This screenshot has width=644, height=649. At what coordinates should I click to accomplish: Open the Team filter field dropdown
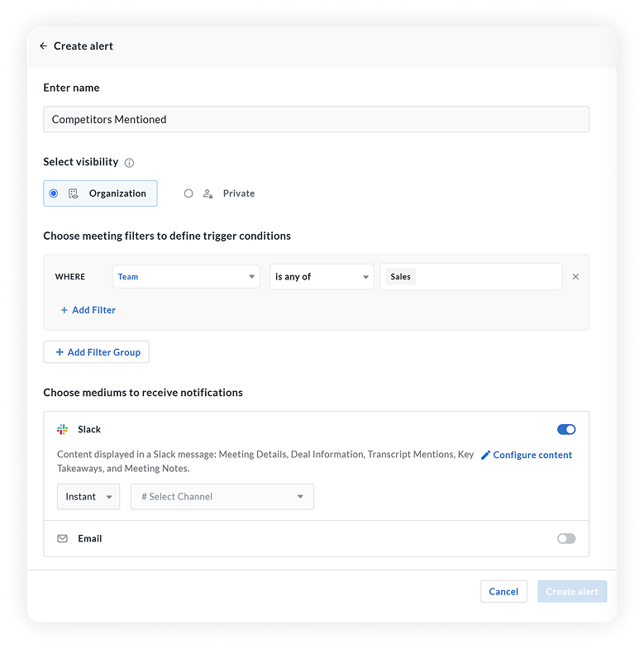186,276
